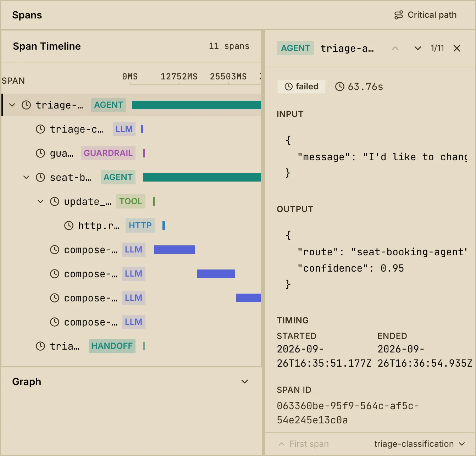The width and height of the screenshot is (476, 456).
Task: Click the clock icon beside 63.76s duration
Action: [x=340, y=87]
